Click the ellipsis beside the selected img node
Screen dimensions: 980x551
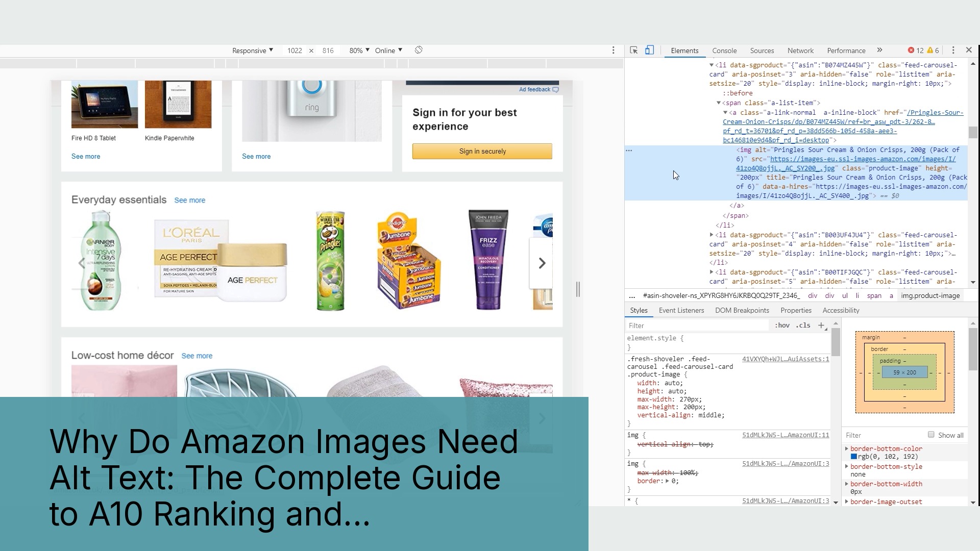point(629,150)
